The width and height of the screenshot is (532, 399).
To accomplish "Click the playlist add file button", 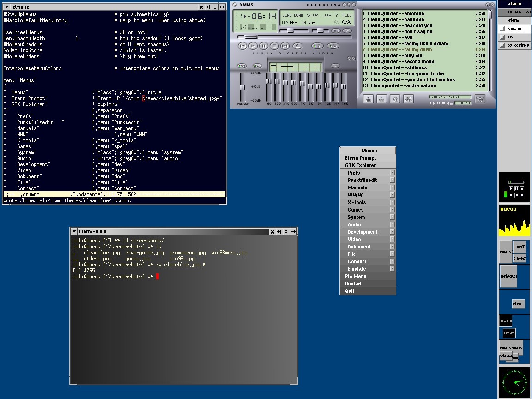I will tap(368, 99).
